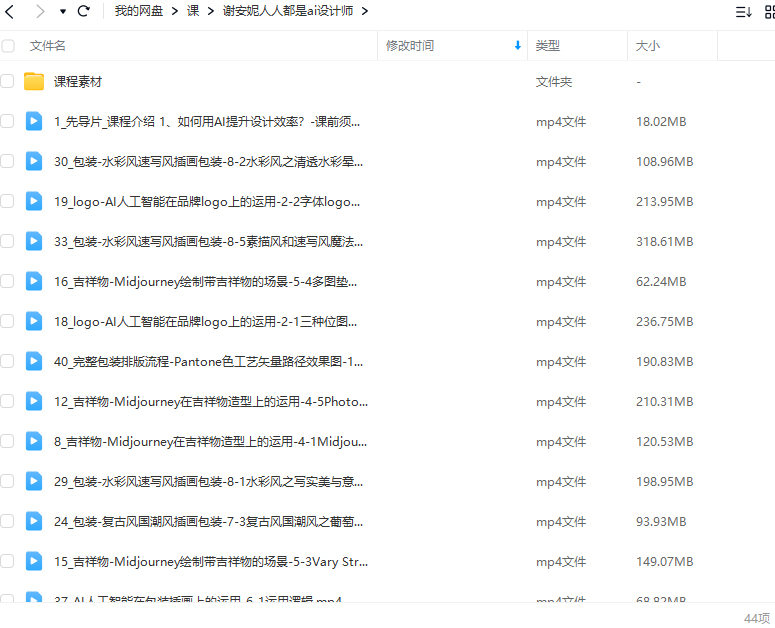Open the sort order options icon
775x628 pixels.
click(x=743, y=12)
